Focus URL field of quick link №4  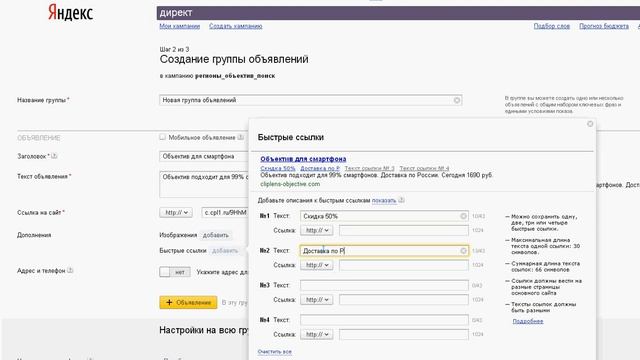[404, 334]
